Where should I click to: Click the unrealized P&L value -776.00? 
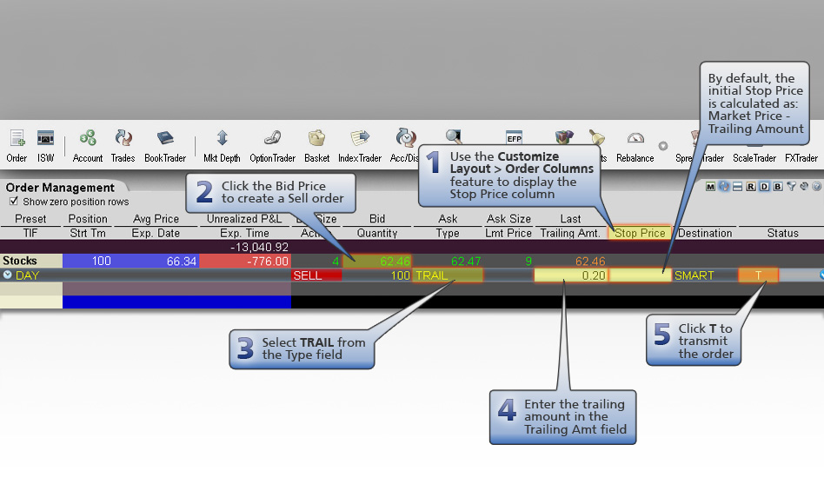click(x=268, y=262)
